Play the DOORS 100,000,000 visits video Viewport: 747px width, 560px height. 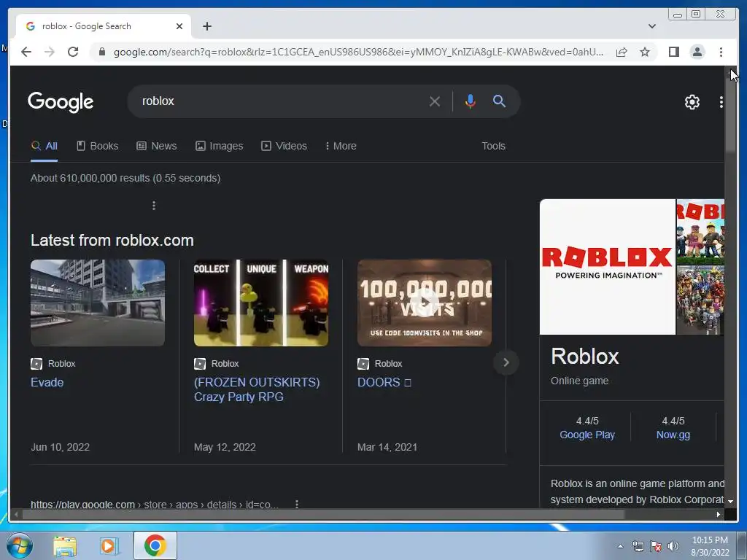pos(425,303)
